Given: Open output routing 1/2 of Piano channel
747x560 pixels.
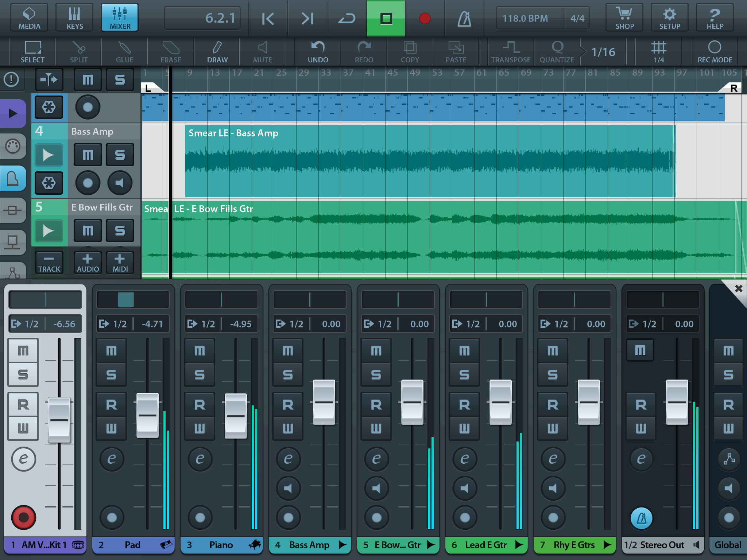Looking at the screenshot, I should pyautogui.click(x=202, y=324).
